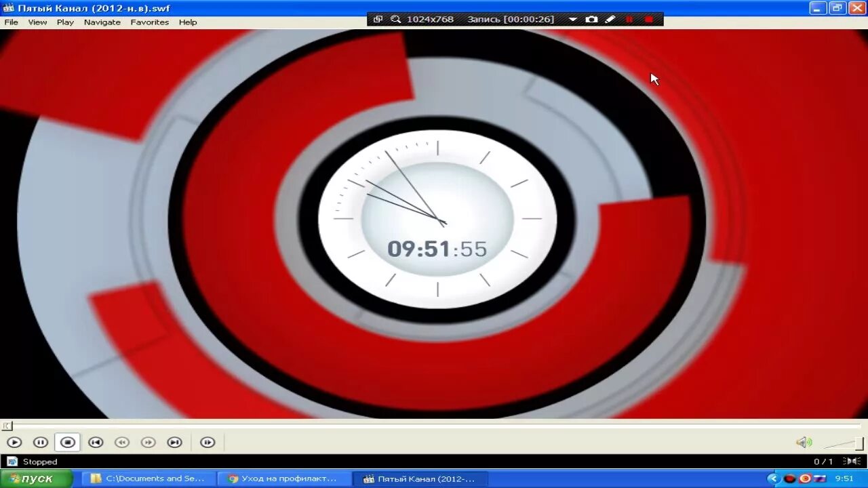Take a screenshot with the camera icon

click(x=591, y=19)
